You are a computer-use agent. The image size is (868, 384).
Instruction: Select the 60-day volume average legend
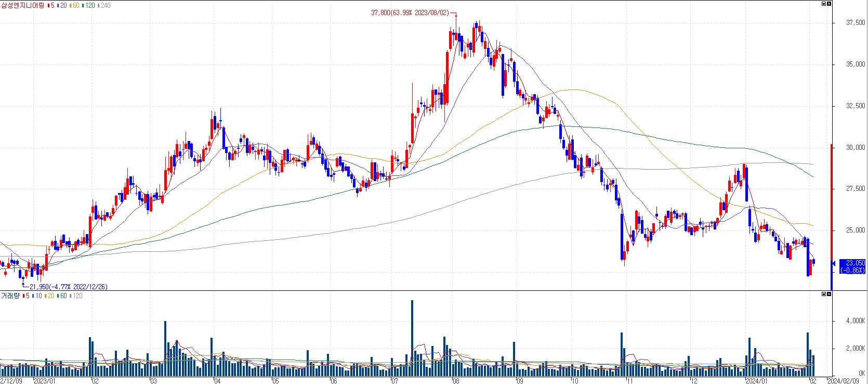pos(61,296)
